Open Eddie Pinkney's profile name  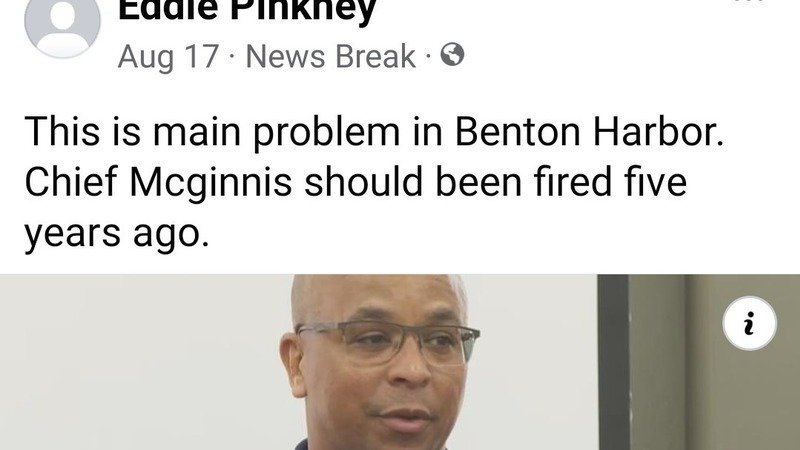[247, 10]
